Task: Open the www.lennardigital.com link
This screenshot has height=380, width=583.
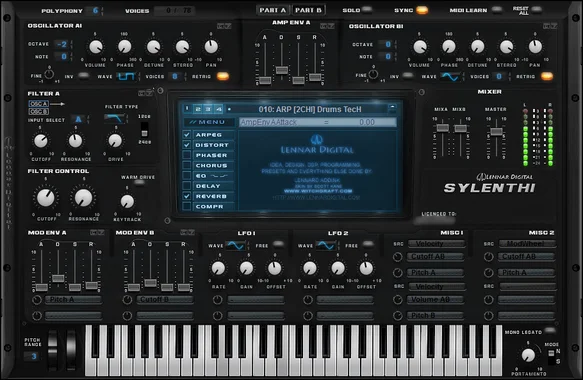Action: (316, 198)
